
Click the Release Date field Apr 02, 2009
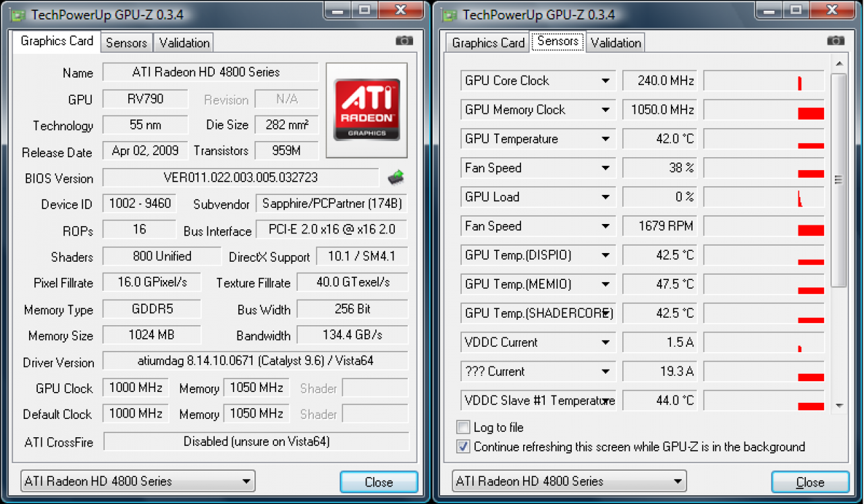point(145,150)
